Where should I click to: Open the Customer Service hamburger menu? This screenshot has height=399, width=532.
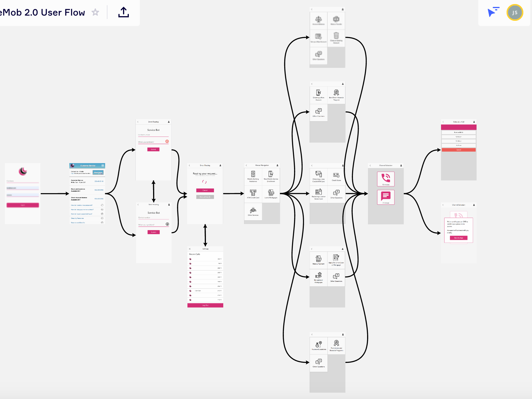[103, 166]
